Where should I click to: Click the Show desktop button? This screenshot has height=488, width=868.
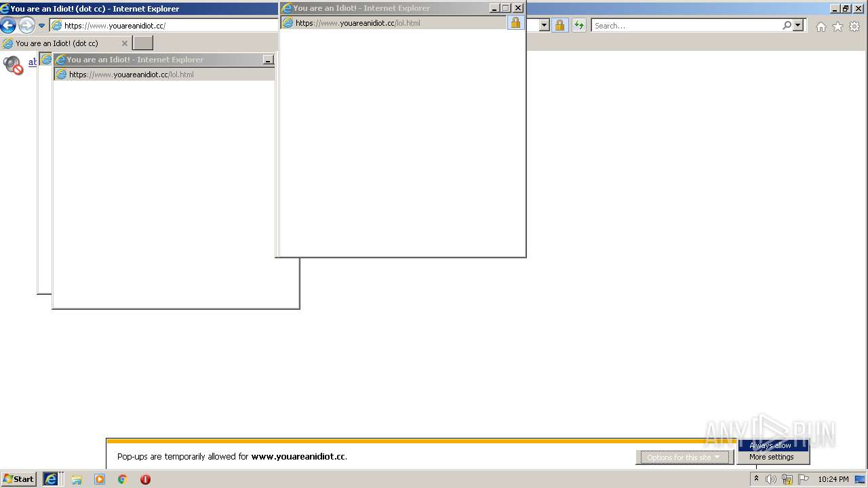pyautogui.click(x=860, y=479)
